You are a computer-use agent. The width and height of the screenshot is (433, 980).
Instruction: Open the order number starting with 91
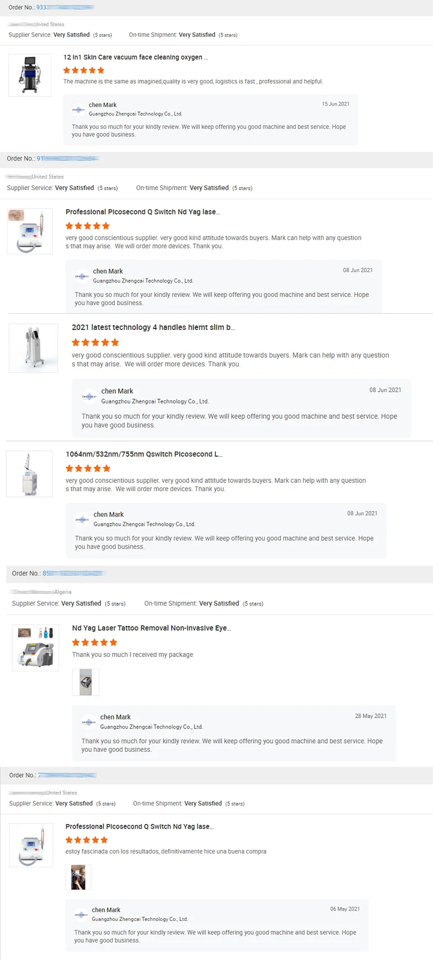(x=68, y=158)
